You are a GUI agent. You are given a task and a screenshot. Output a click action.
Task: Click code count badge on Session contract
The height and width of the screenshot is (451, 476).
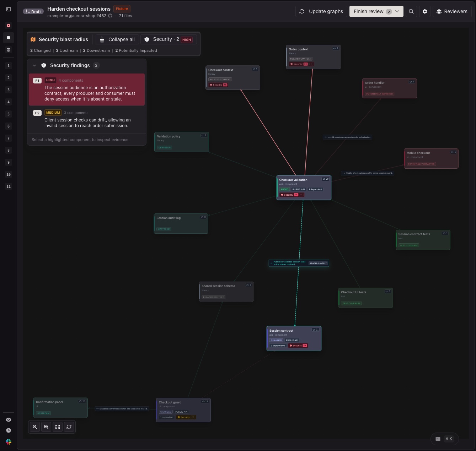click(315, 330)
